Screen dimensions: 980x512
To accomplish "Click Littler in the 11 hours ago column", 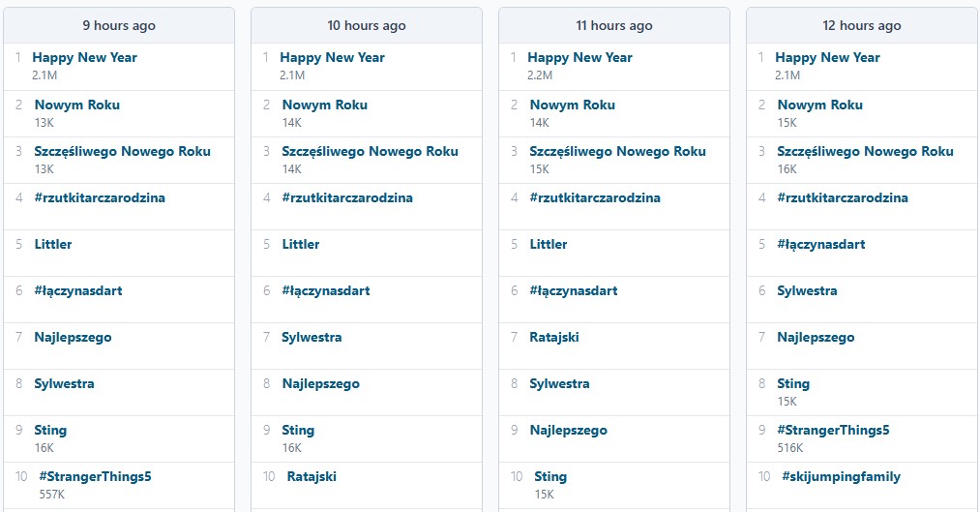I will (549, 245).
